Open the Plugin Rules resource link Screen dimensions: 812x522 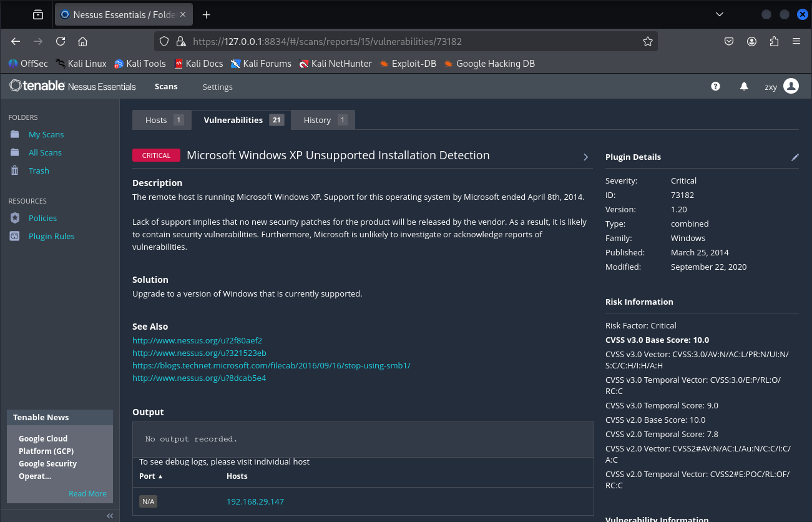51,236
